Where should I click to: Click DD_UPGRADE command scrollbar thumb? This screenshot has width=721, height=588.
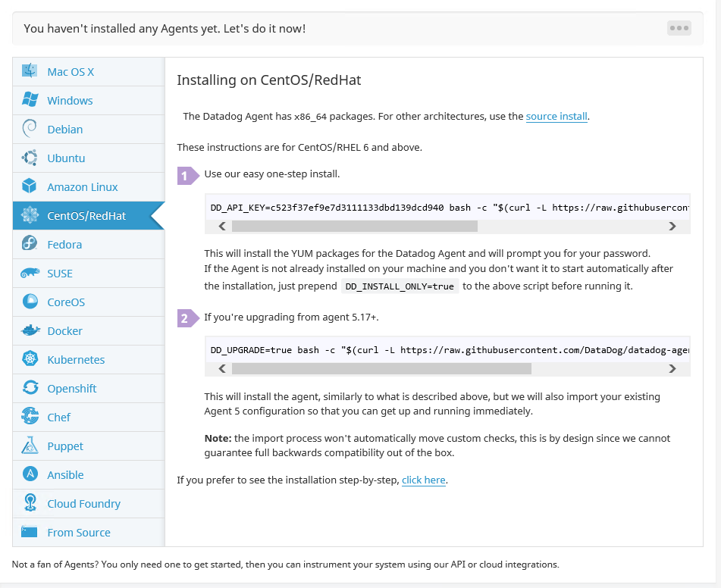point(381,369)
